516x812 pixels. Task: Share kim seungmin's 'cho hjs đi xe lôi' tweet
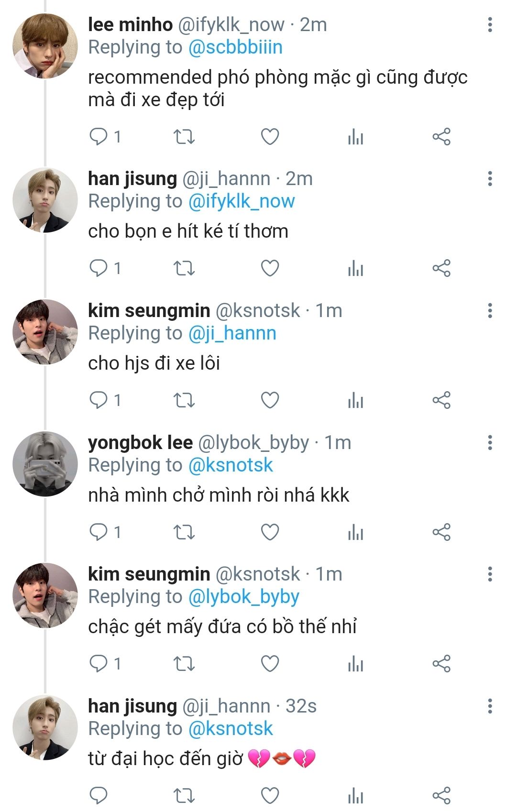point(441,400)
